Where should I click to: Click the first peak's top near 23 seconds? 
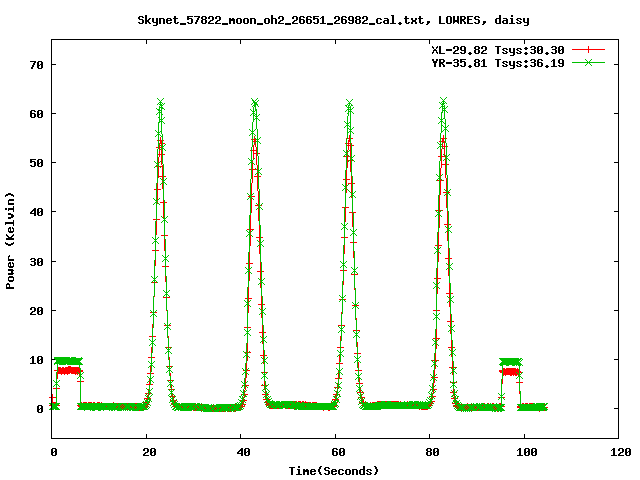pos(160,102)
